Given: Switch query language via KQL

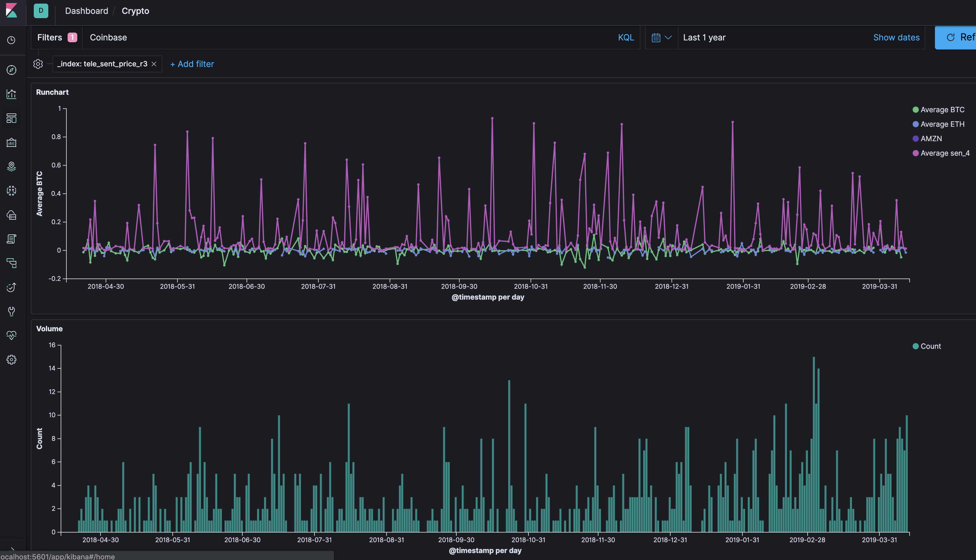Looking at the screenshot, I should point(626,38).
